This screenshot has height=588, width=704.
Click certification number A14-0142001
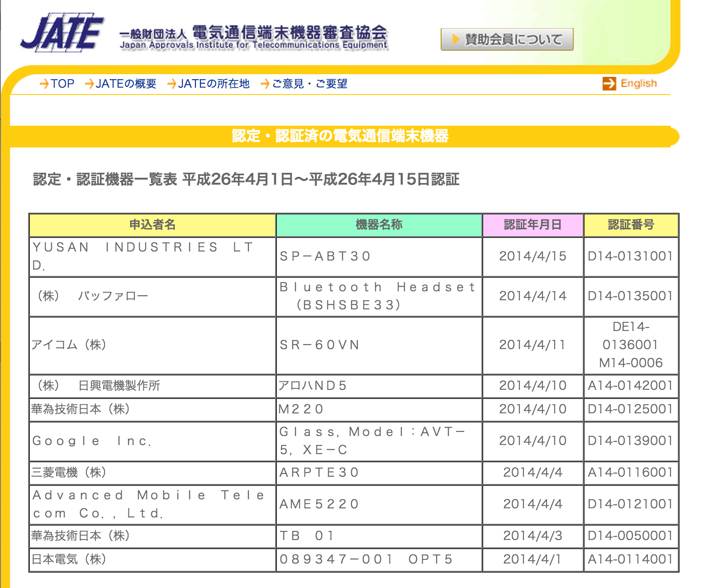tap(631, 386)
